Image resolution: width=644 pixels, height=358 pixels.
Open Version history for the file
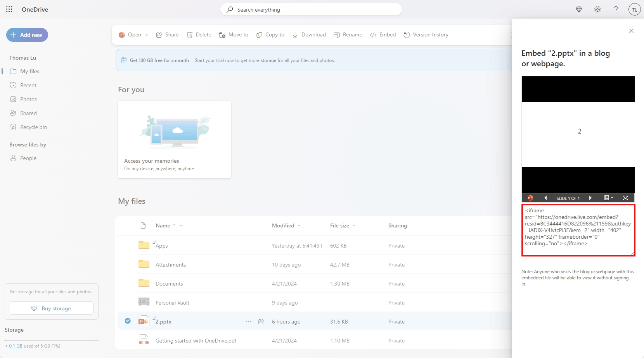tap(426, 34)
